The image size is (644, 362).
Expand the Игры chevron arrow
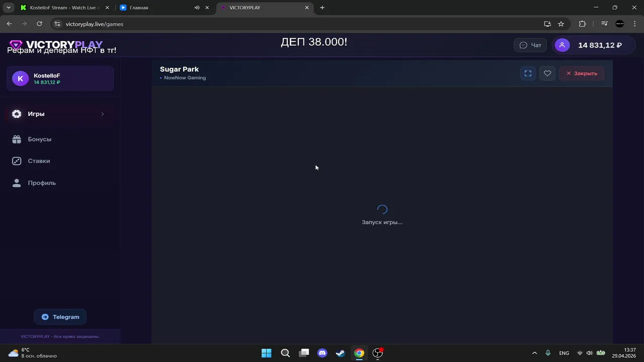click(102, 114)
